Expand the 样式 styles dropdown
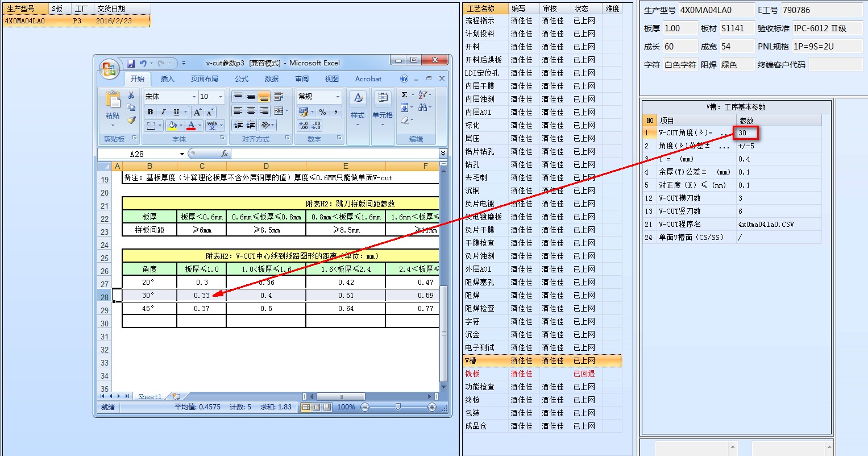 pyautogui.click(x=357, y=125)
